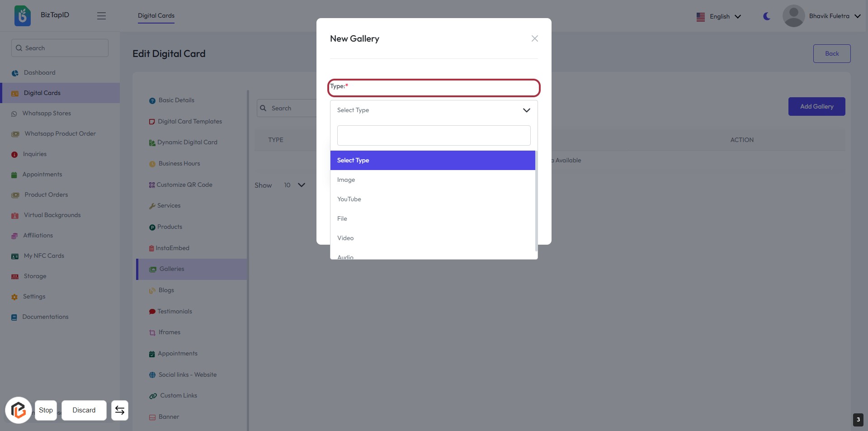
Task: Click the user avatar icon
Action: 793,16
